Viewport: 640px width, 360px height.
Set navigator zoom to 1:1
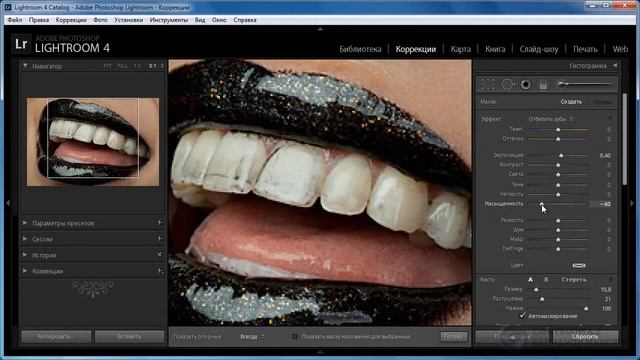click(138, 66)
